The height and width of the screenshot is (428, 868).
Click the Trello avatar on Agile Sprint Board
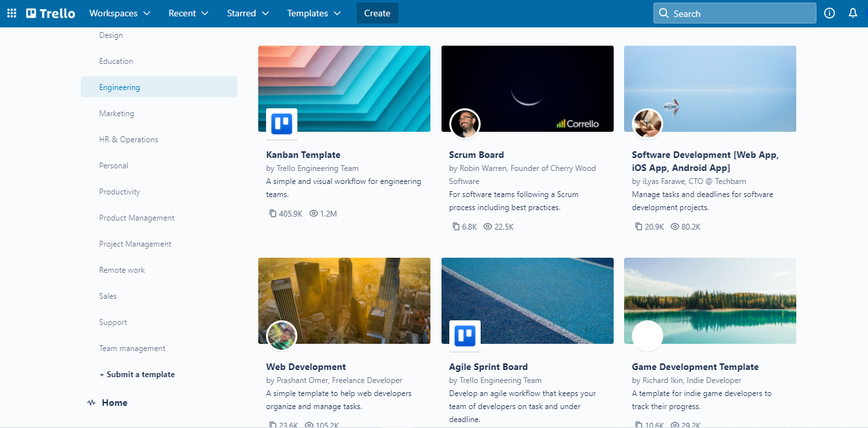(x=465, y=335)
